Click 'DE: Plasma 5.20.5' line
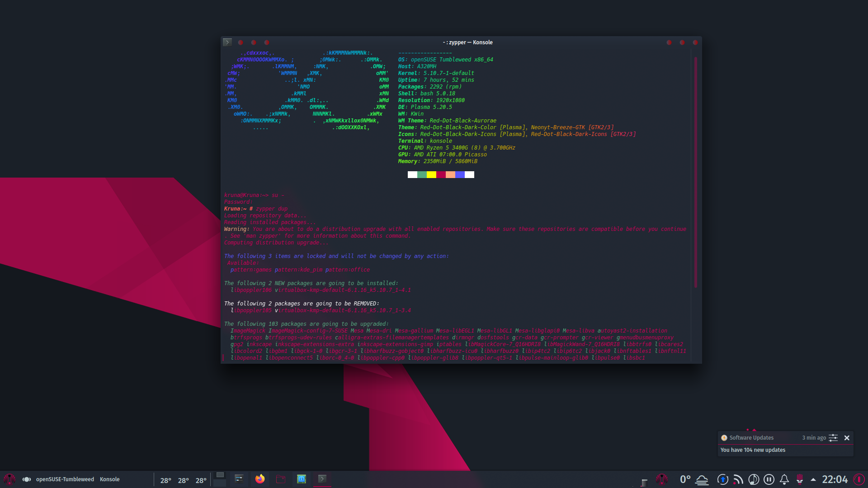Screen dimensions: 868x488 (425, 107)
